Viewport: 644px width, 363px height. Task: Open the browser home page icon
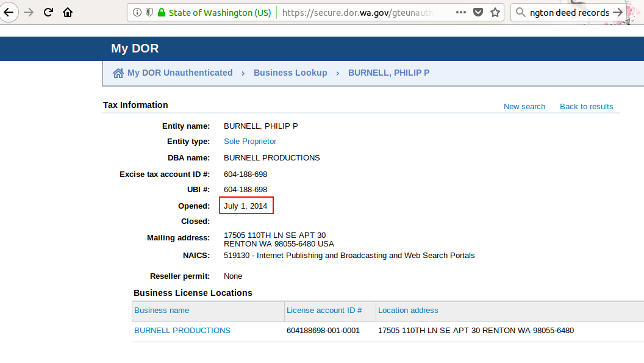(68, 12)
